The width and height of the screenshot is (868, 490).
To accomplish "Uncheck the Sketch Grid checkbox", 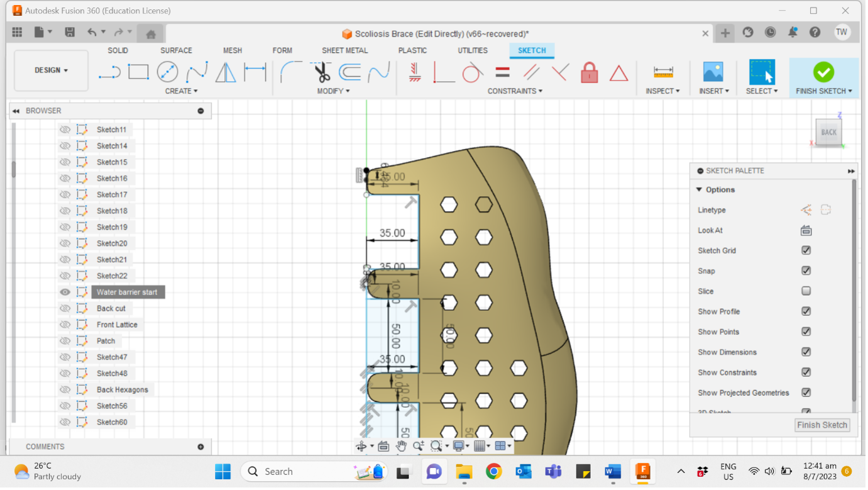I will 806,250.
